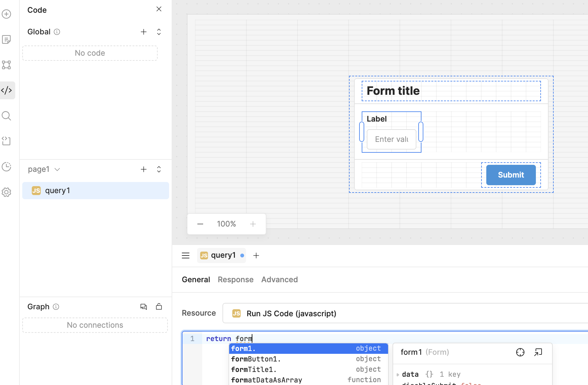Close the Code panel

pos(159,9)
